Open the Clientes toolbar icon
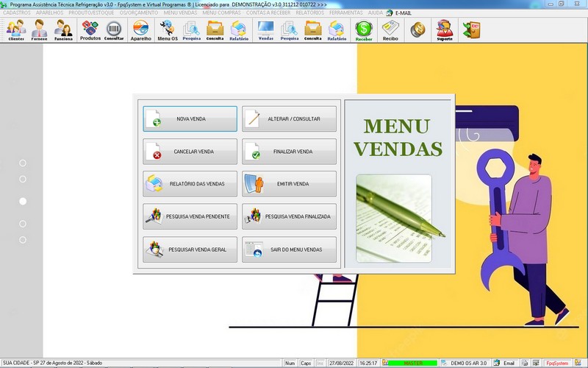Viewport: 588px width, 368px height. pos(16,30)
